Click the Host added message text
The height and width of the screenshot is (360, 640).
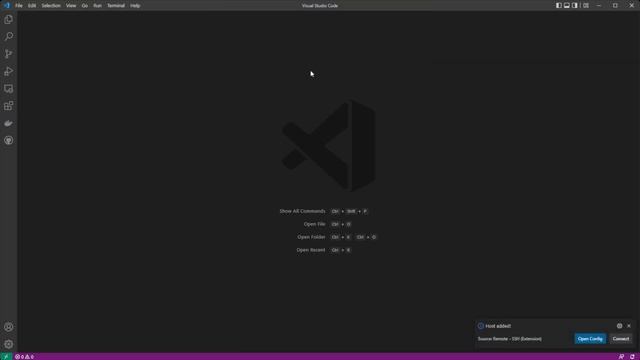[x=498, y=326]
